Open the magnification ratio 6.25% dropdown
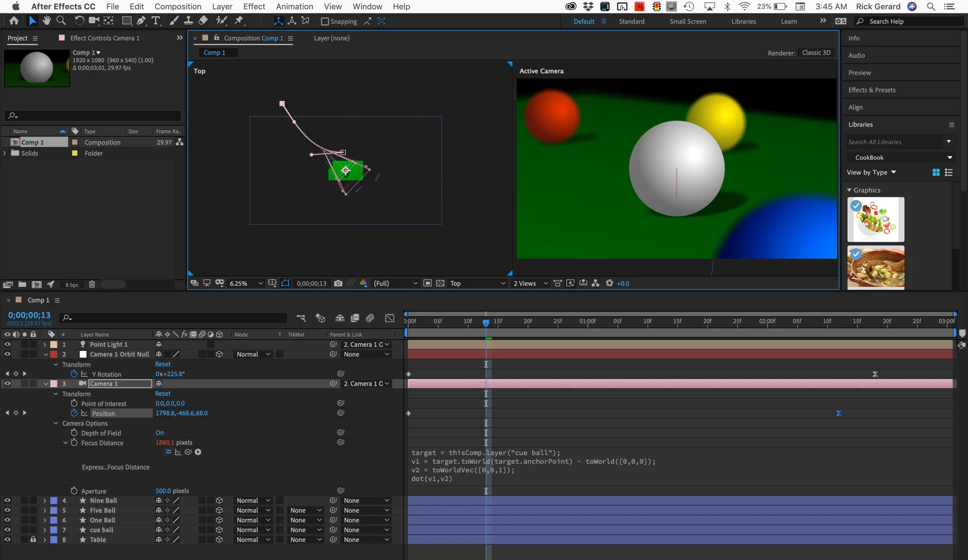The height and width of the screenshot is (560, 968). 246,283
